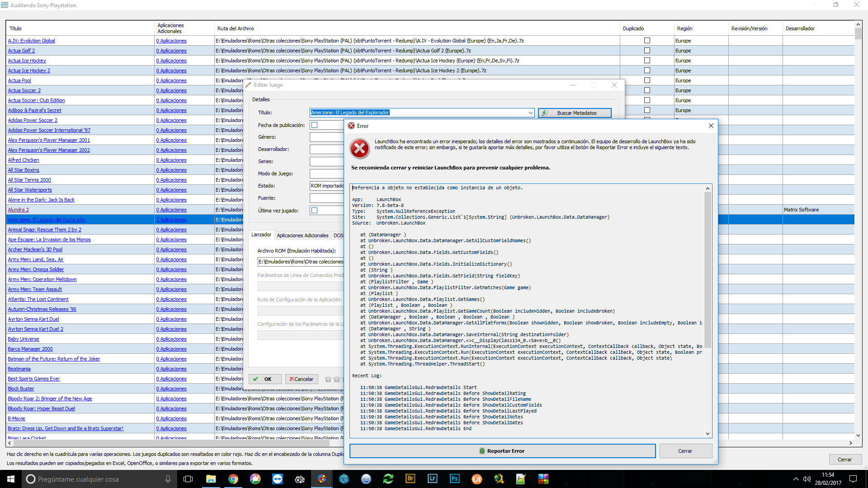Toggle Duplicado checkbox for Actua Soccer: Club Edition
Image resolution: width=868 pixels, height=488 pixels.
[647, 100]
